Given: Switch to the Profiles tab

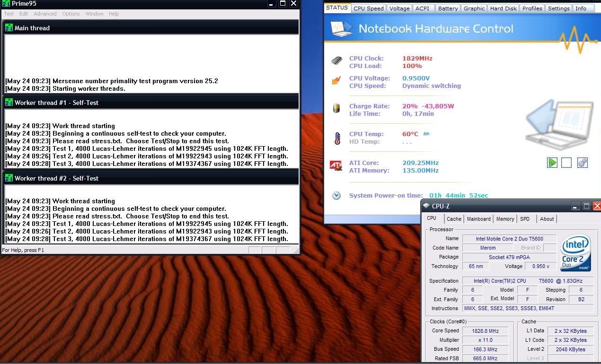Looking at the screenshot, I should 532,9.
